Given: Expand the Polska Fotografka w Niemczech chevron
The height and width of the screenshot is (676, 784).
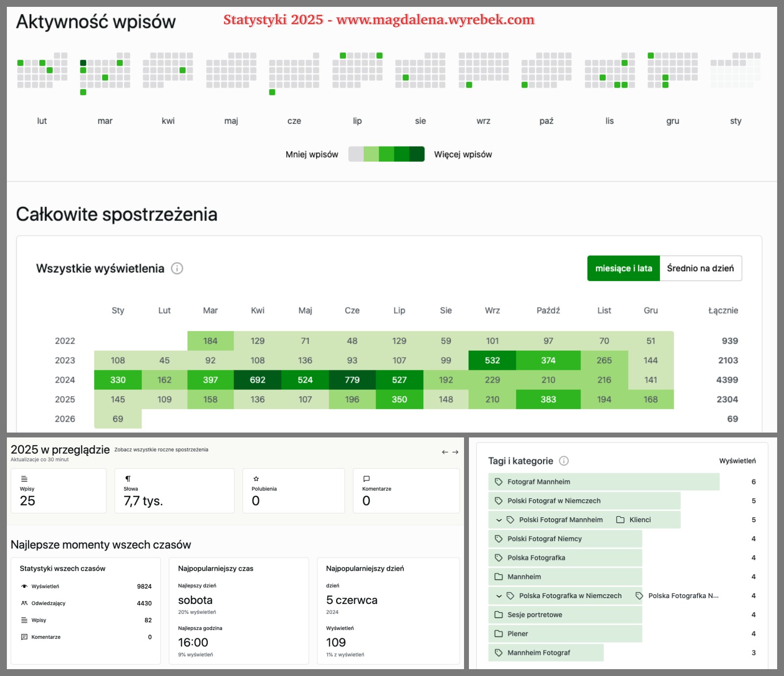Looking at the screenshot, I should tap(499, 596).
